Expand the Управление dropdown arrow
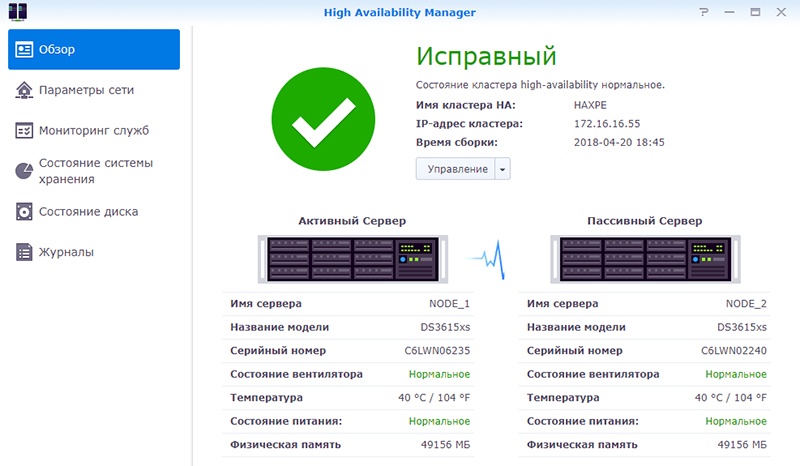The width and height of the screenshot is (800, 466). pyautogui.click(x=503, y=169)
